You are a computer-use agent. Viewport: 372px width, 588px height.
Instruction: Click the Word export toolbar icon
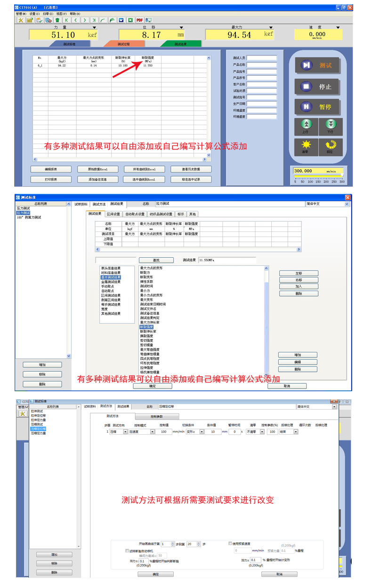[x=121, y=20]
